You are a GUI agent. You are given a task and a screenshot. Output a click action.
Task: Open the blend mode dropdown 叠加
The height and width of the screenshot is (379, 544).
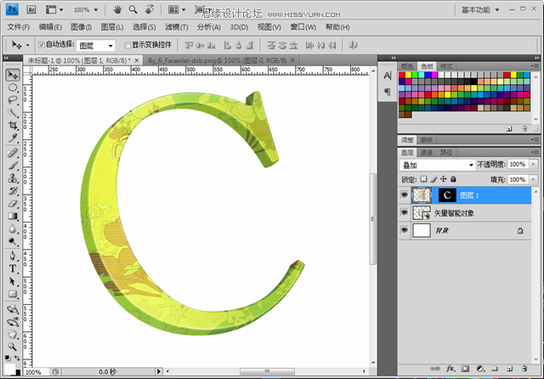coord(437,165)
